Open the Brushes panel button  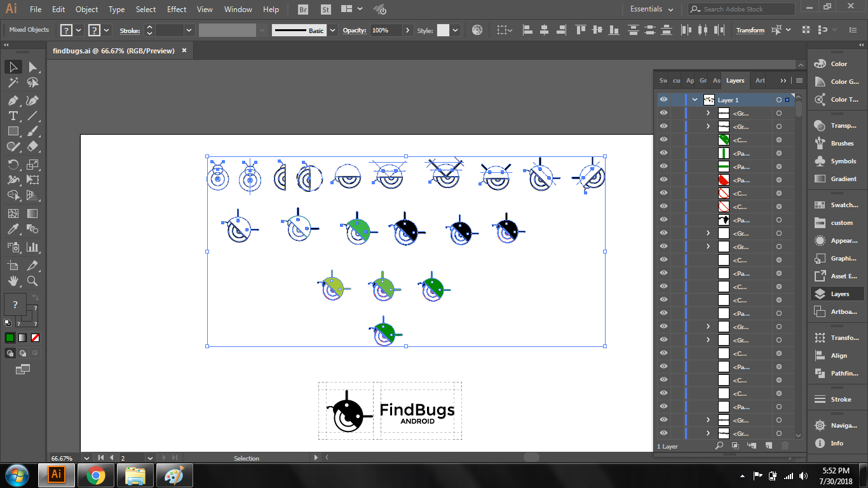[837, 143]
